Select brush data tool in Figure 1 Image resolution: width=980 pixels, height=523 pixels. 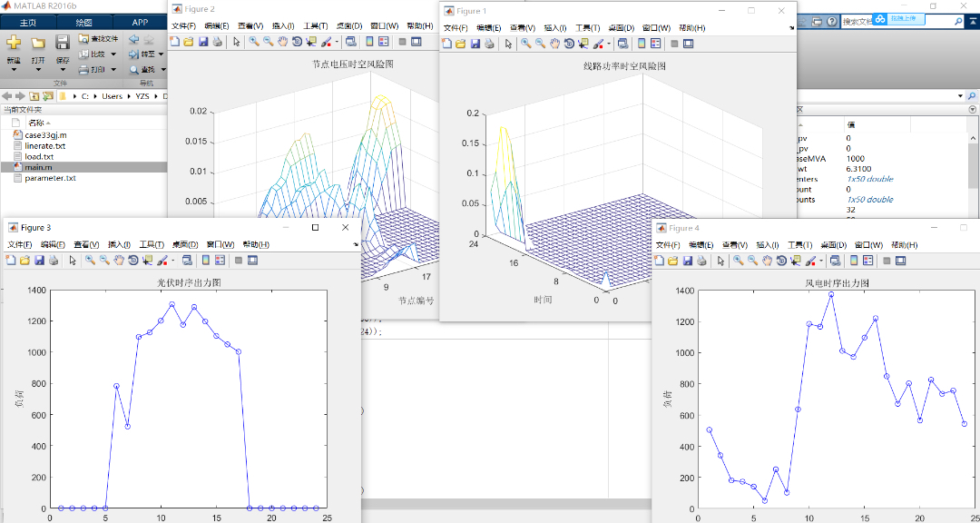(597, 44)
